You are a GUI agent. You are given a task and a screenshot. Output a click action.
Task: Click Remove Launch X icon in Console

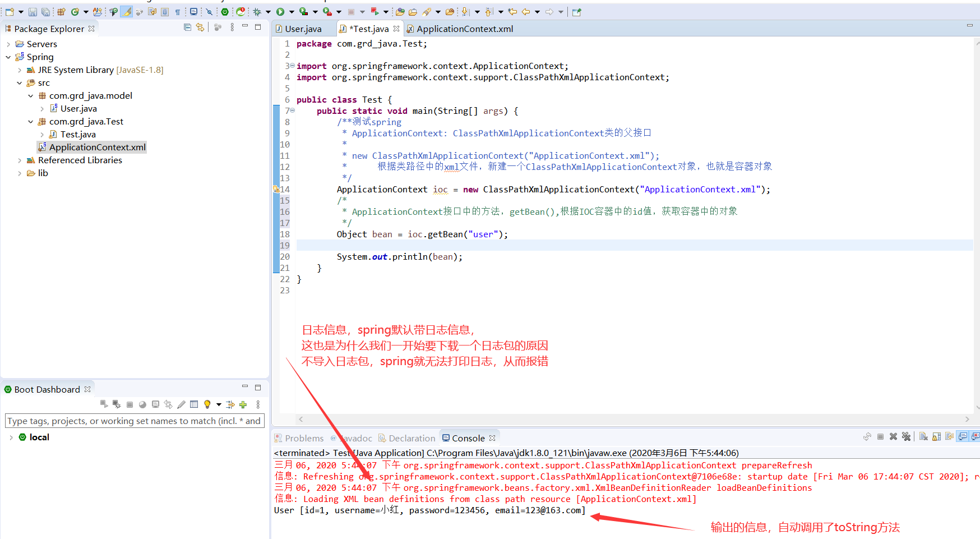coord(893,436)
